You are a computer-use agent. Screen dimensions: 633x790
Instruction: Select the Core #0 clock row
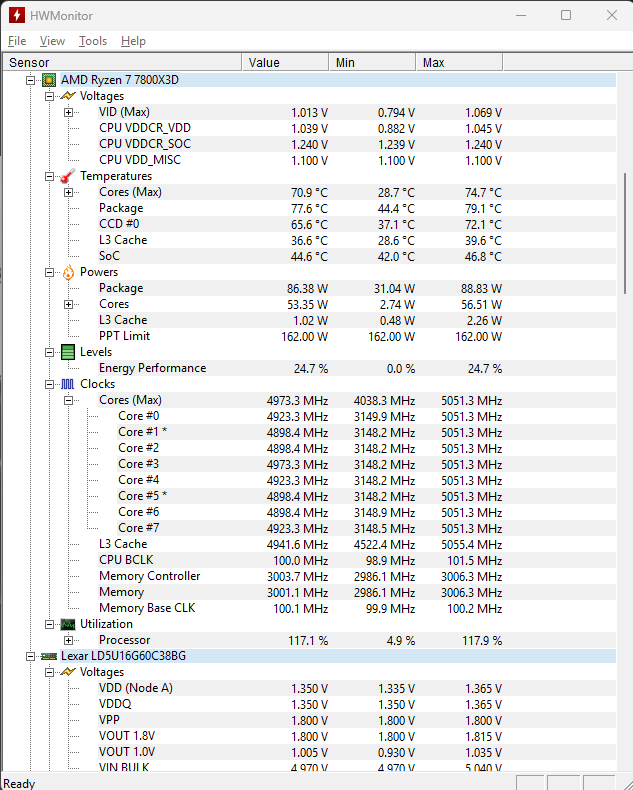pos(366,416)
